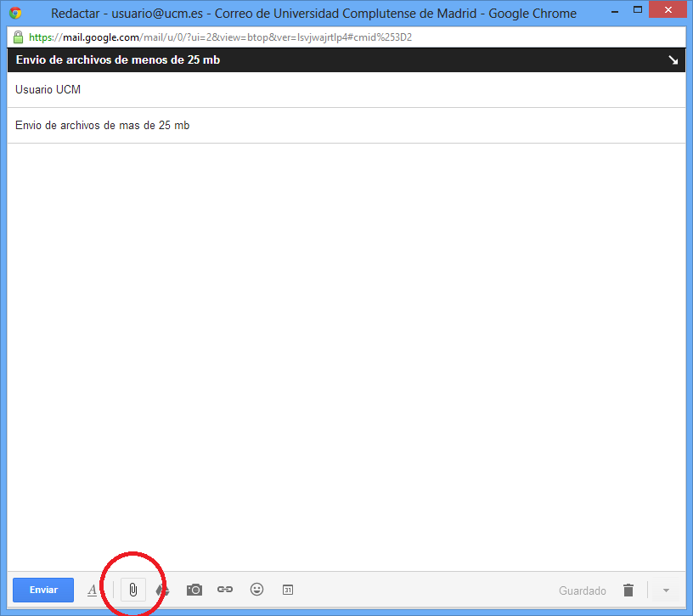Pop-in the compose window arrow icon
Screen dimensions: 693x616
[x=673, y=59]
